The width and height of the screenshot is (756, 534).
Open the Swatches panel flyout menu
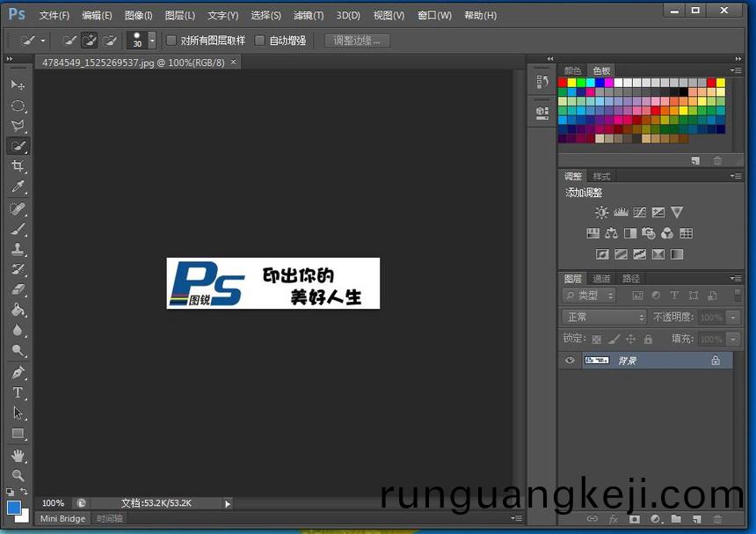pos(737,70)
